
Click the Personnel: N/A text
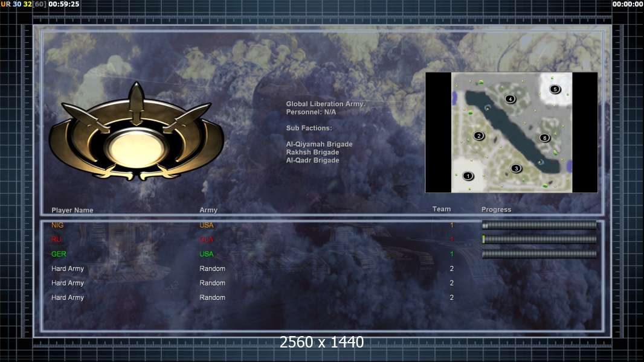tap(311, 112)
